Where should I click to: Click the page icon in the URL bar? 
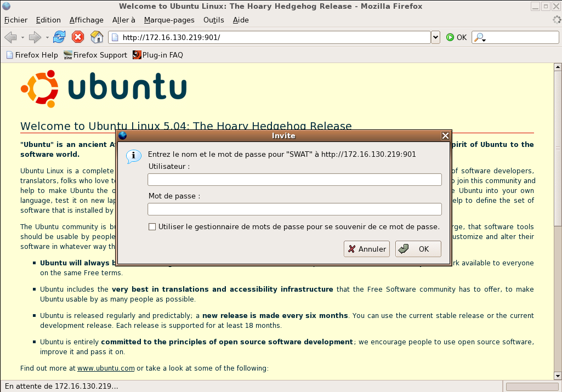pyautogui.click(x=115, y=37)
